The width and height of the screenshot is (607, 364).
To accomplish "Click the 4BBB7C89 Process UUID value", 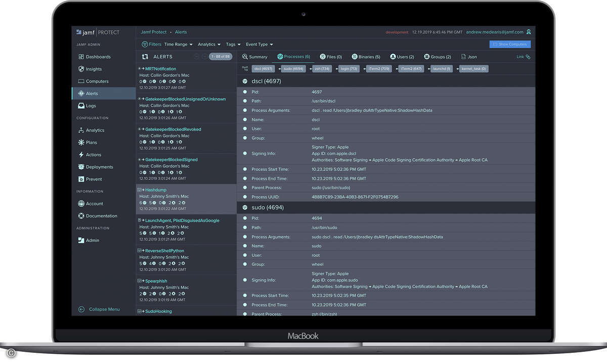I will [x=355, y=197].
